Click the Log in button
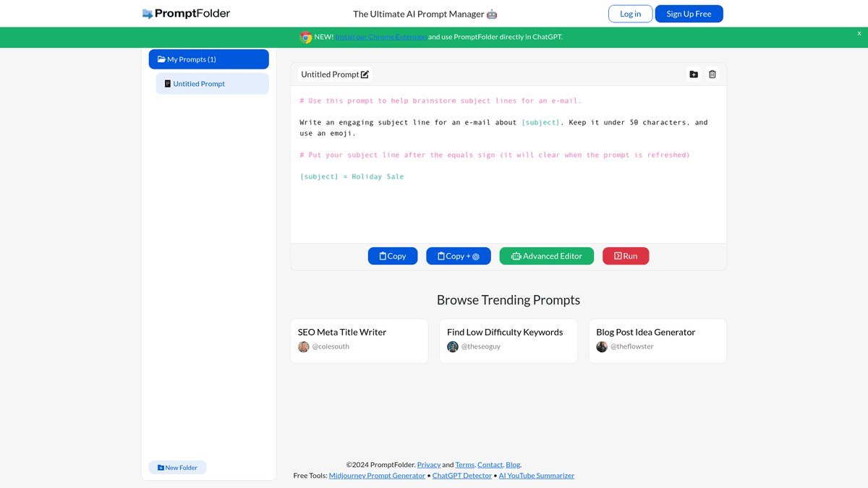Image resolution: width=868 pixels, height=488 pixels. pos(630,14)
